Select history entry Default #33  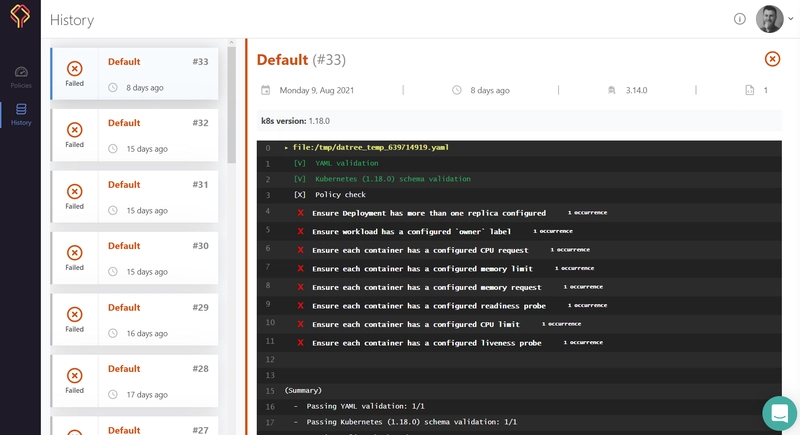tap(158, 73)
